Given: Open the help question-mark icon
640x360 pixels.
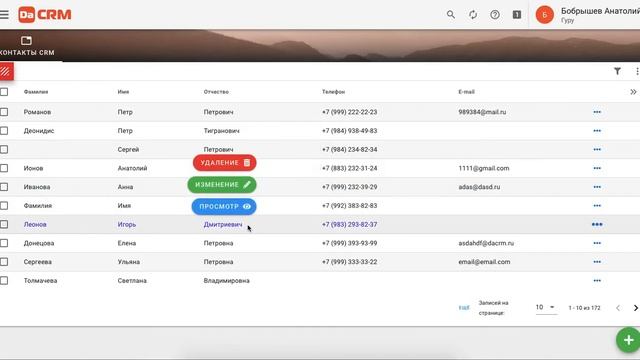Looking at the screenshot, I should tap(495, 15).
